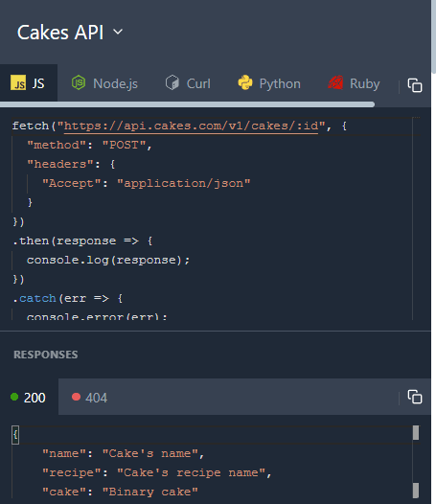Click the "headers" code line
Screen dimensions: 436x504
(71, 164)
